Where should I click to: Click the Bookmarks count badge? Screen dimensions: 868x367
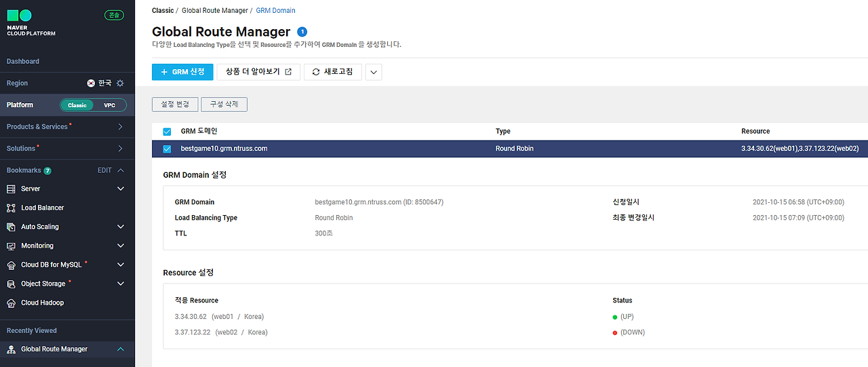47,170
